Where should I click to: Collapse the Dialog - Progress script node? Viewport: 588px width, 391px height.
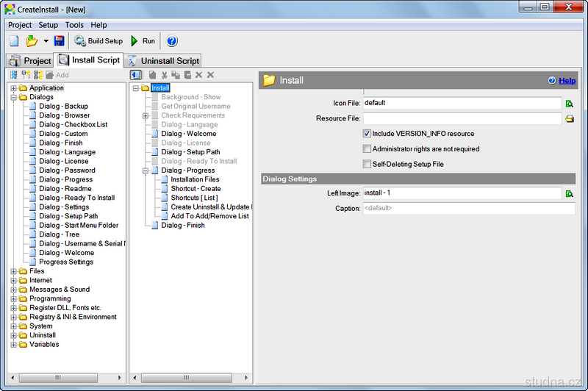(146, 171)
